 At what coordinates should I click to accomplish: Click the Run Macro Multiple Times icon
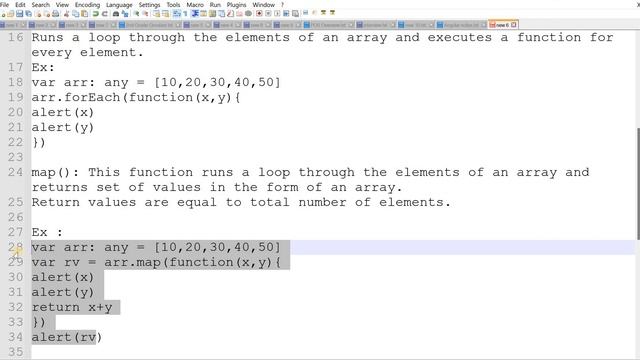[x=286, y=13]
